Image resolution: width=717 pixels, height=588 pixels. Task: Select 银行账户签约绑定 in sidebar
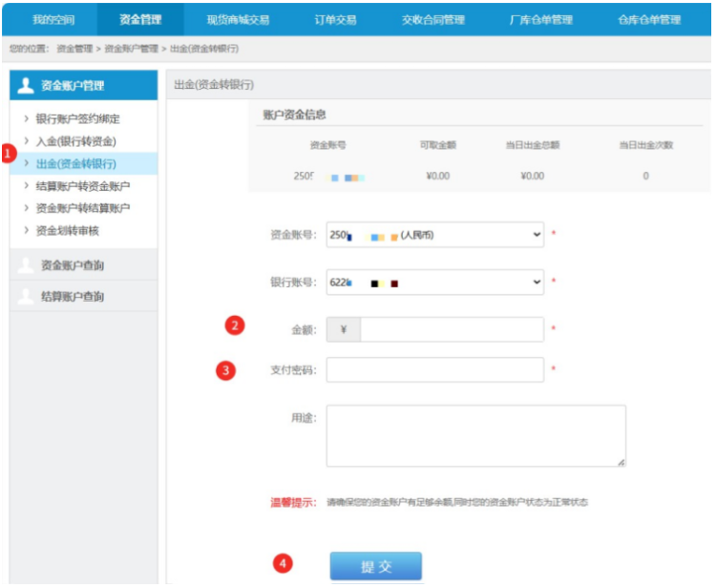[x=77, y=119]
